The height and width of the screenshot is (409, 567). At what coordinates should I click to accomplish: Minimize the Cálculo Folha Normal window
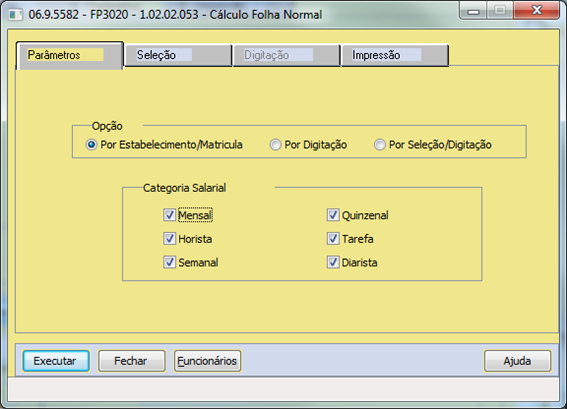click(x=473, y=11)
